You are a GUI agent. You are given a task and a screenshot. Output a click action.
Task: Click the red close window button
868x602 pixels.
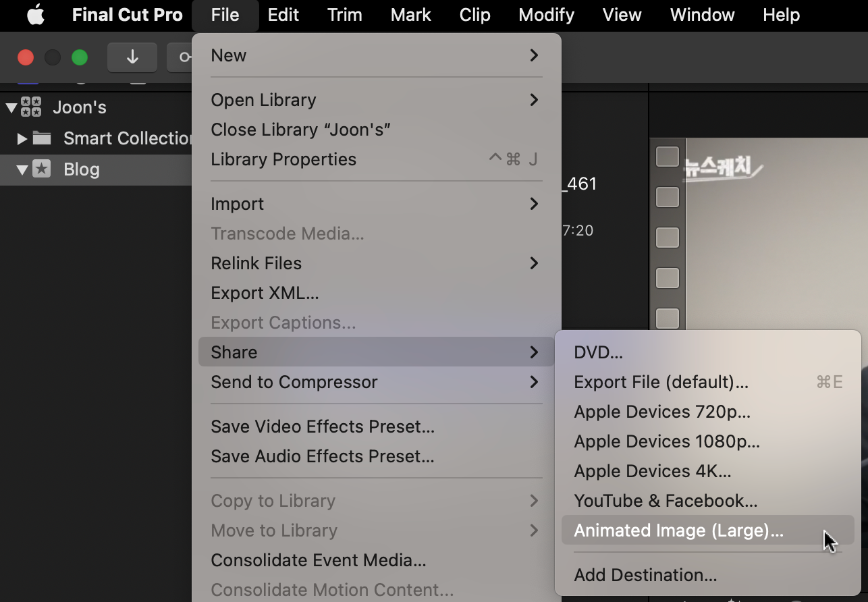[x=26, y=57]
